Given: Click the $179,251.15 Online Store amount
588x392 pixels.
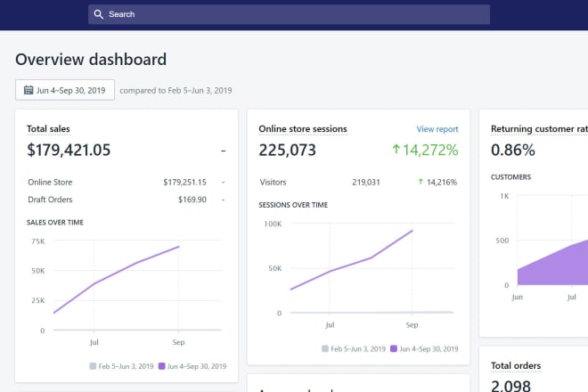Looking at the screenshot, I should point(185,183).
